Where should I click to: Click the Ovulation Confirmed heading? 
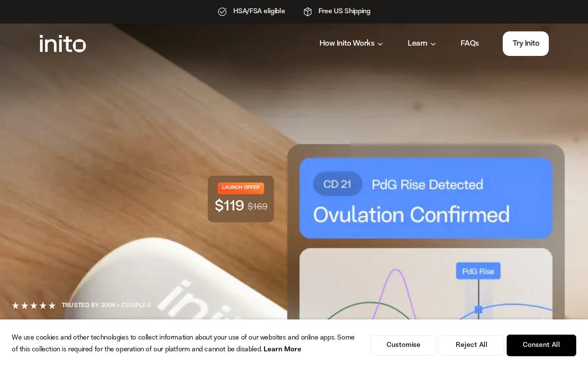[x=411, y=215]
